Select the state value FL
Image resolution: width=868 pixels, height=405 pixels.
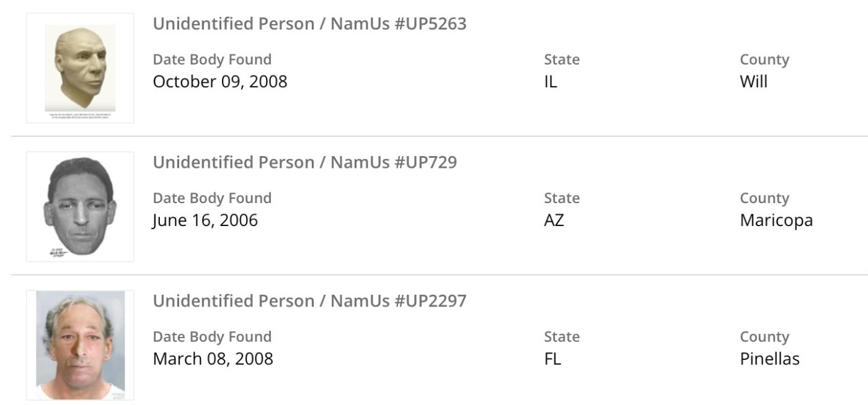tap(552, 359)
